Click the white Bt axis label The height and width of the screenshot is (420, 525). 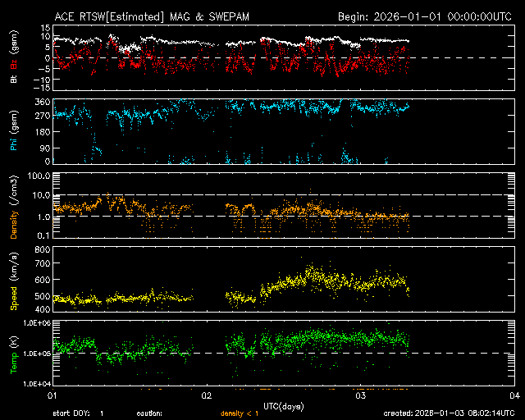pos(13,80)
